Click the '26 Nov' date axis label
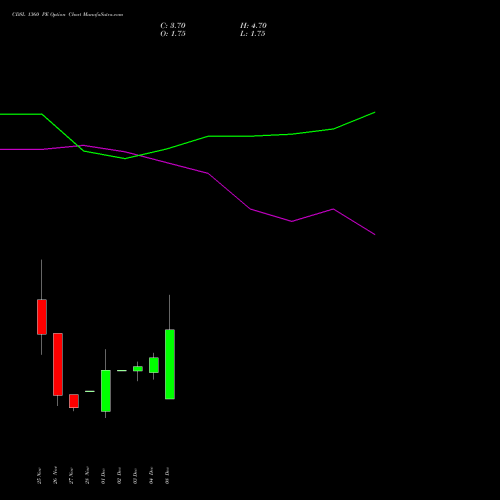 click(55, 476)
